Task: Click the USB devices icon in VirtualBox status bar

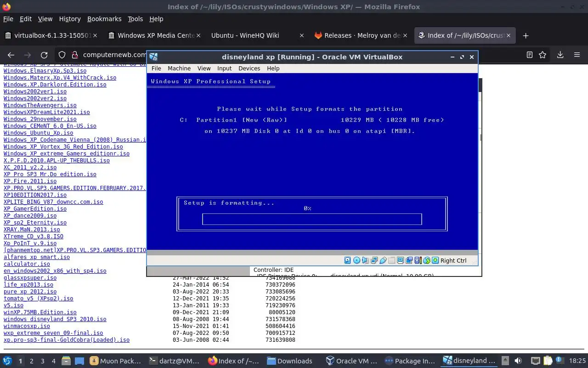Action: 383,260
